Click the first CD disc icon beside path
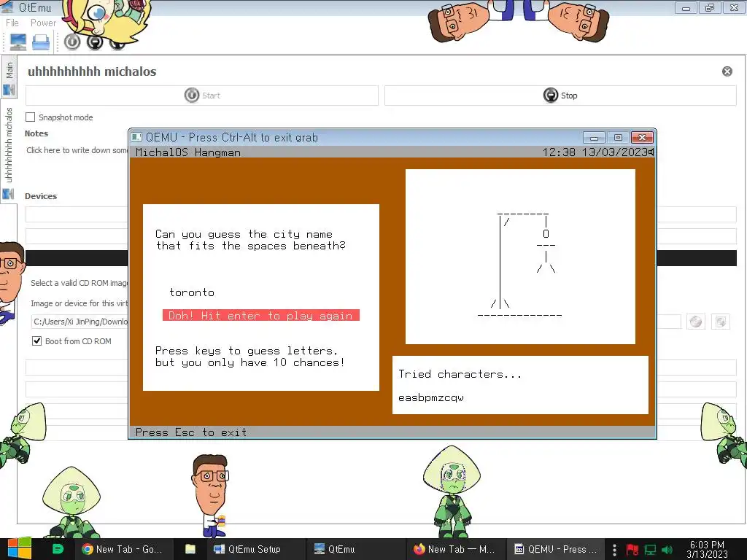747x560 pixels. 695,322
